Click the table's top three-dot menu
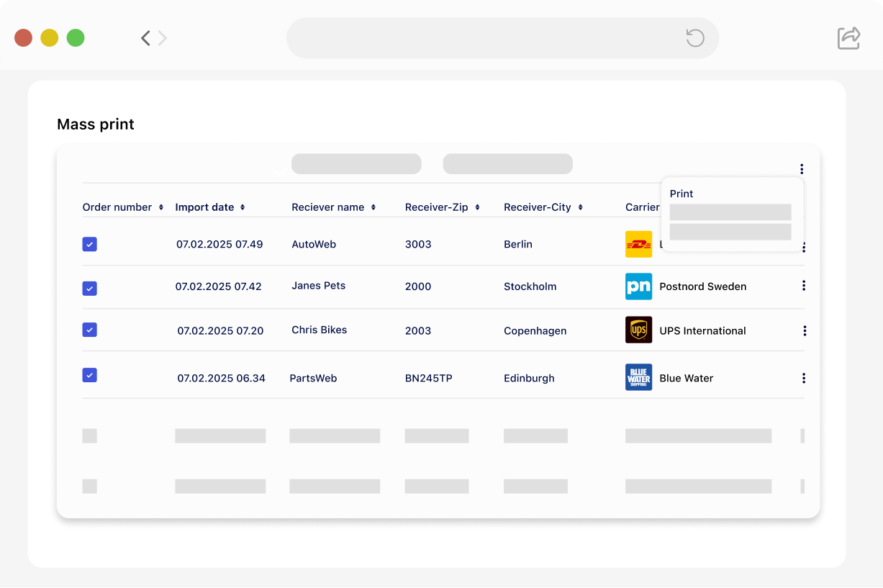 click(801, 169)
